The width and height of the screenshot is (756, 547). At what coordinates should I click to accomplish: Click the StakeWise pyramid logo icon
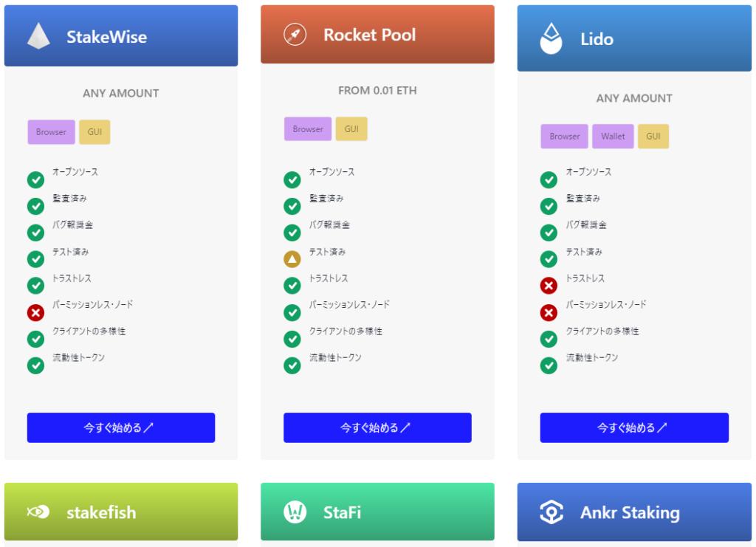tap(38, 36)
